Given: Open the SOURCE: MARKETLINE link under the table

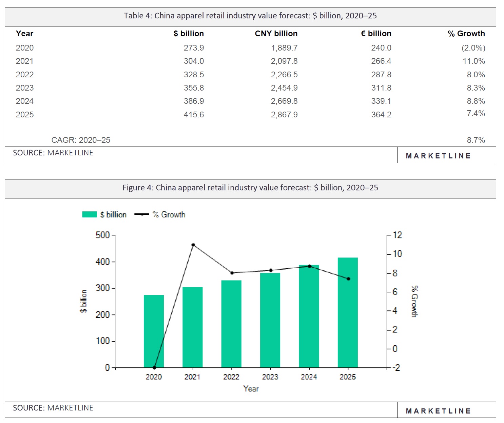Looking at the screenshot, I should click(53, 153).
